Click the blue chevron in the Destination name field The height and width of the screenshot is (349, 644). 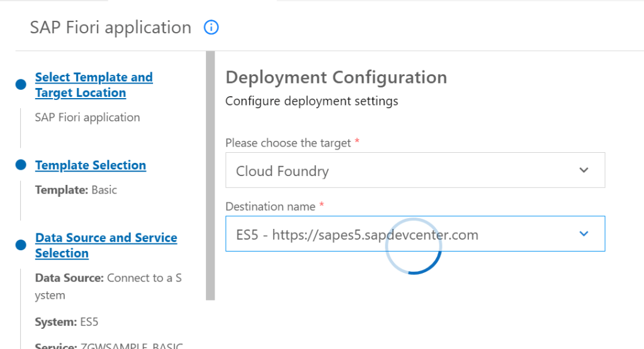point(584,234)
